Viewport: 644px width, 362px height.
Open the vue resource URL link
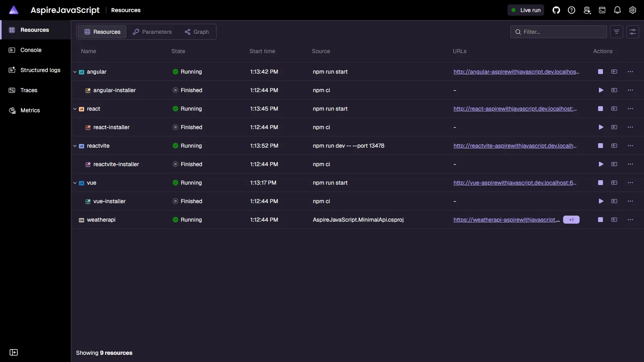tap(515, 183)
